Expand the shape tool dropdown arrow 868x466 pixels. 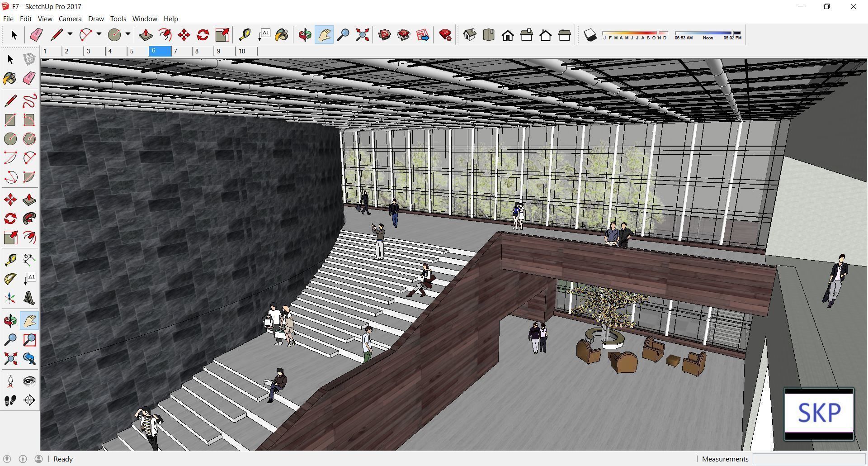pos(127,34)
